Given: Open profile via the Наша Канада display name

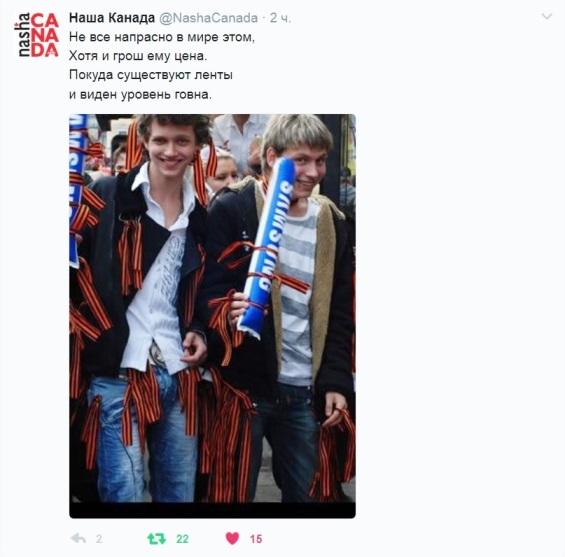Looking at the screenshot, I should tap(112, 18).
